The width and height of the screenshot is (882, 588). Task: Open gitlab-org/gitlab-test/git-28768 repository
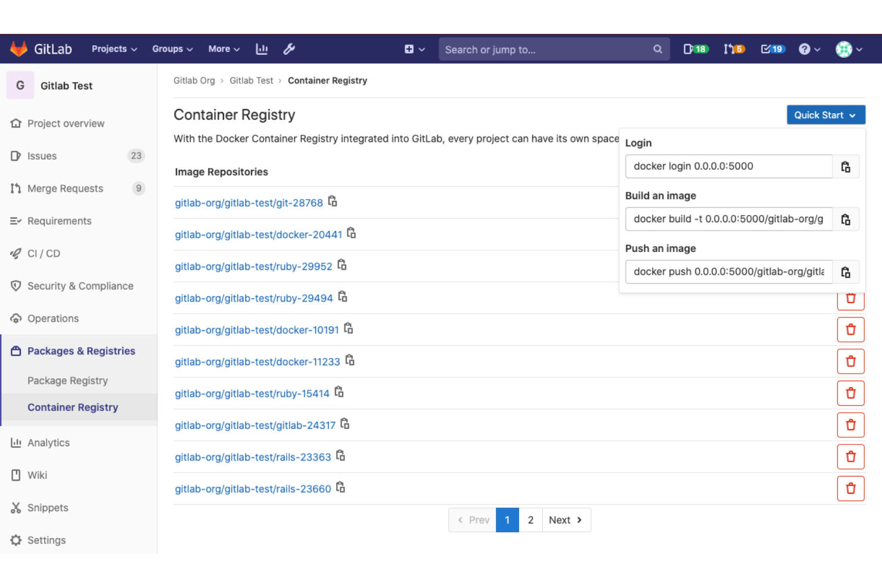coord(249,203)
